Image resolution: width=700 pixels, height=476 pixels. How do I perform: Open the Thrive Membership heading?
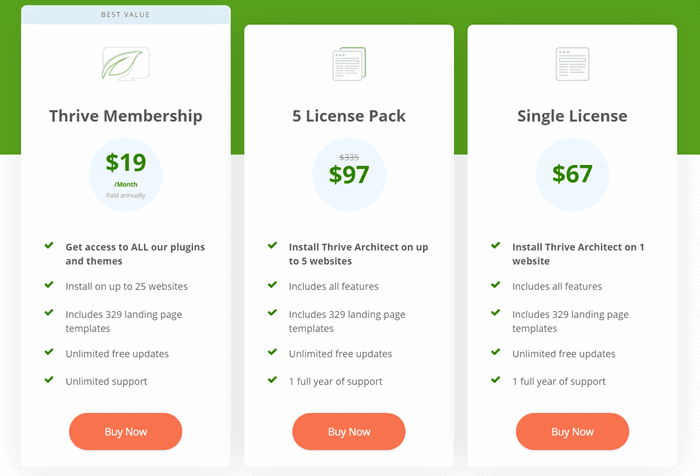pos(125,116)
